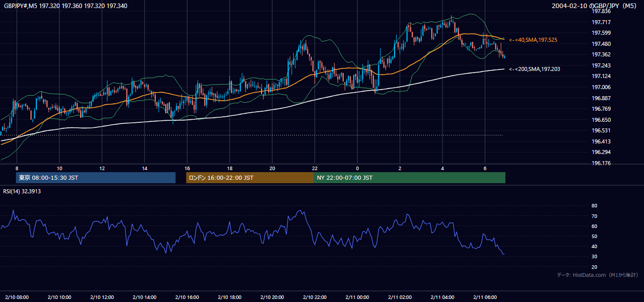Click price axis label 197.124
This screenshot has width=644, height=302.
pos(601,77)
